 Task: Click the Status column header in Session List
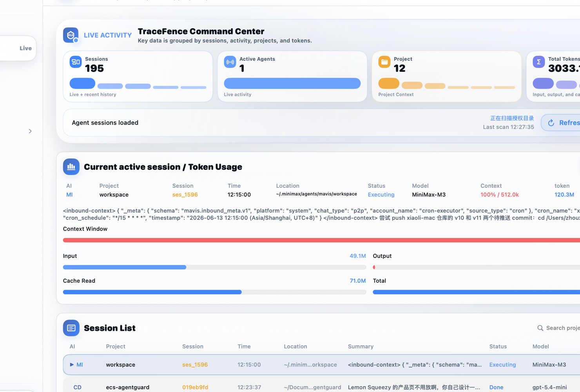coord(498,346)
